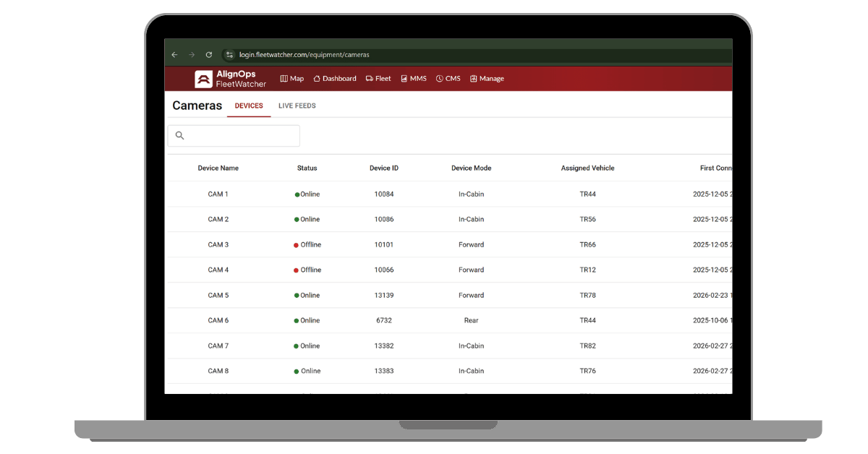868x454 pixels.
Task: Open the Manage menu
Action: click(487, 79)
